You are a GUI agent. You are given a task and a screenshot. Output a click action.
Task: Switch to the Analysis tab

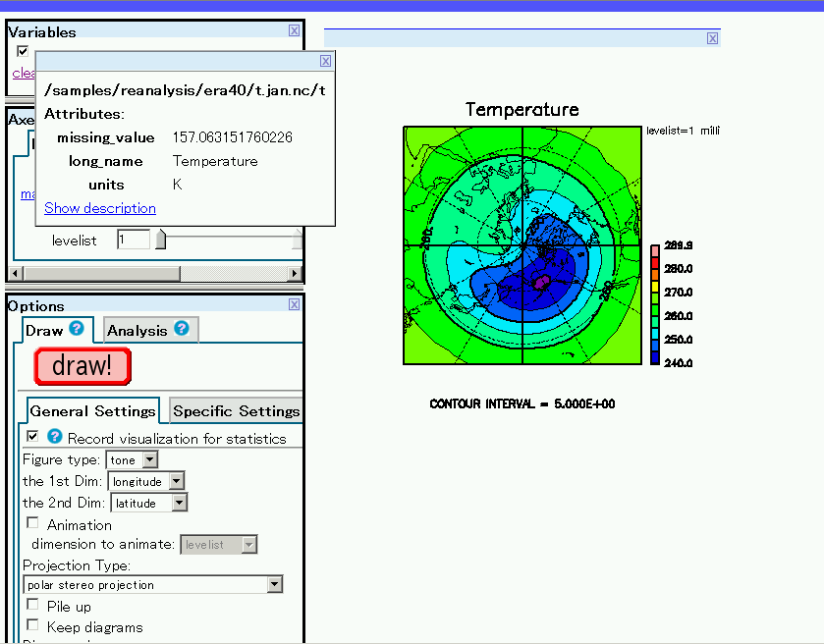[x=137, y=331]
